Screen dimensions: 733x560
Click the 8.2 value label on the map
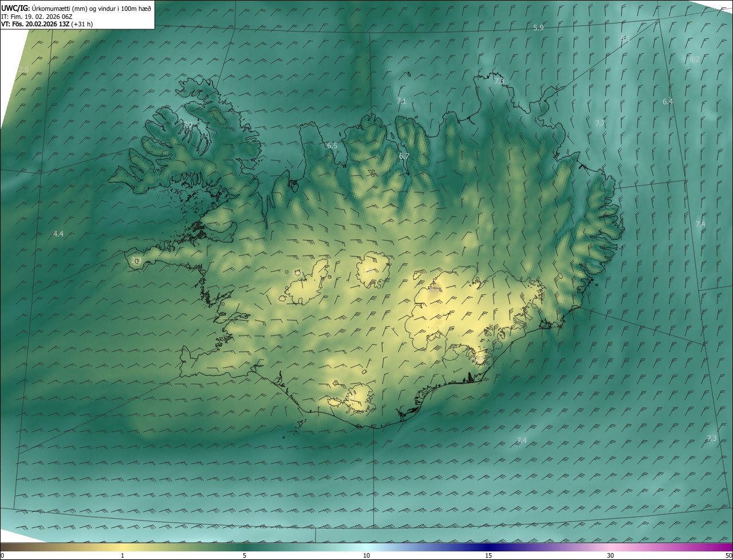(x=695, y=60)
